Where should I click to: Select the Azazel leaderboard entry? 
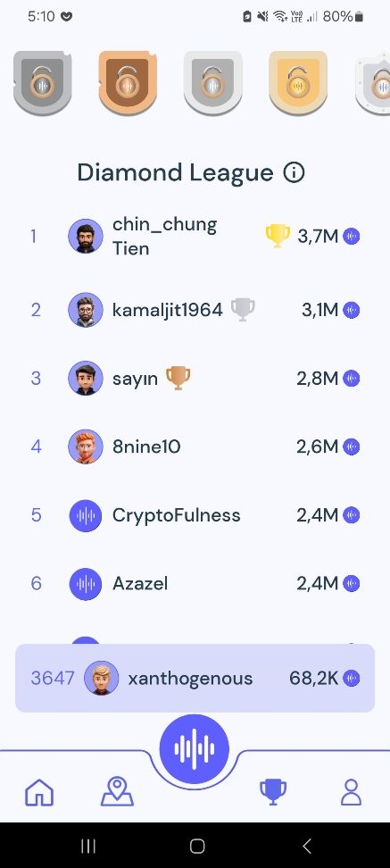(x=195, y=583)
